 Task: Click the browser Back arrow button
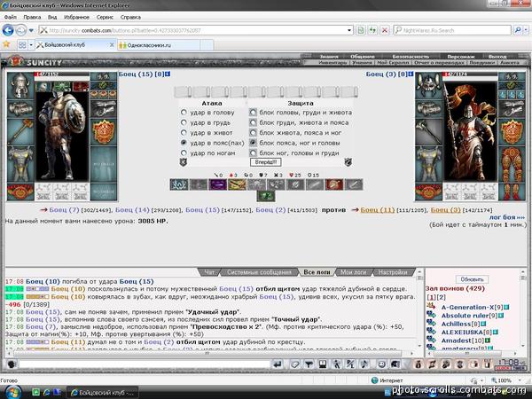tap(8, 30)
